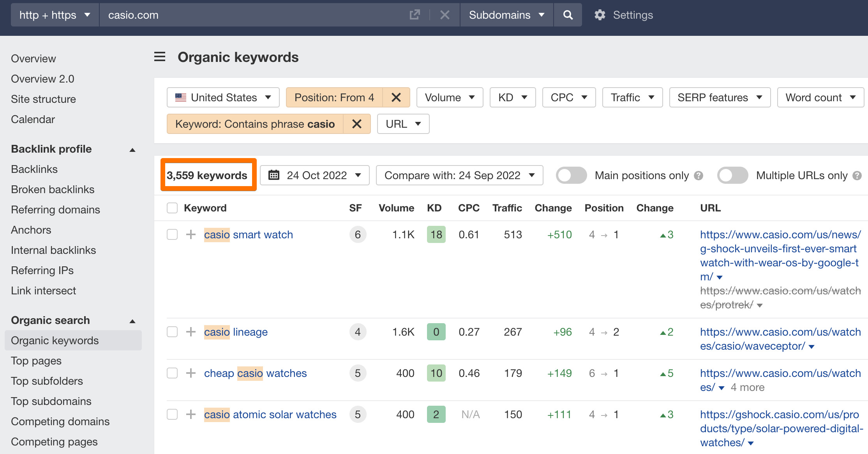Open the casio smart watch keyword link
Image resolution: width=868 pixels, height=454 pixels.
[248, 234]
